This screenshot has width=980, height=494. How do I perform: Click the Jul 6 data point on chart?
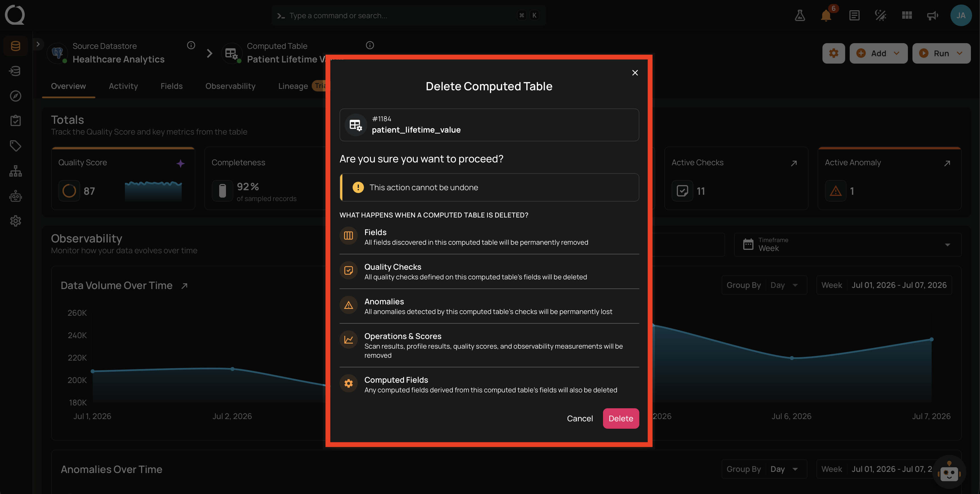coord(792,358)
